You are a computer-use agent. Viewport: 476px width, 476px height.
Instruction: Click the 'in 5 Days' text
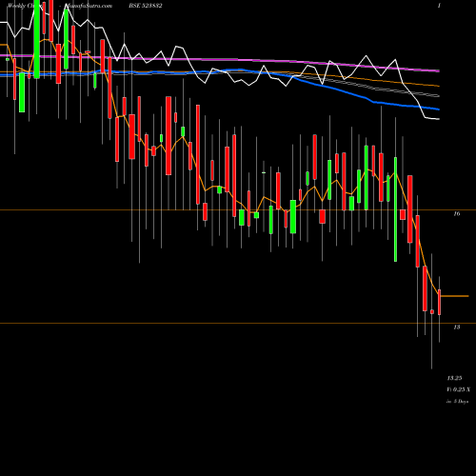457,402
